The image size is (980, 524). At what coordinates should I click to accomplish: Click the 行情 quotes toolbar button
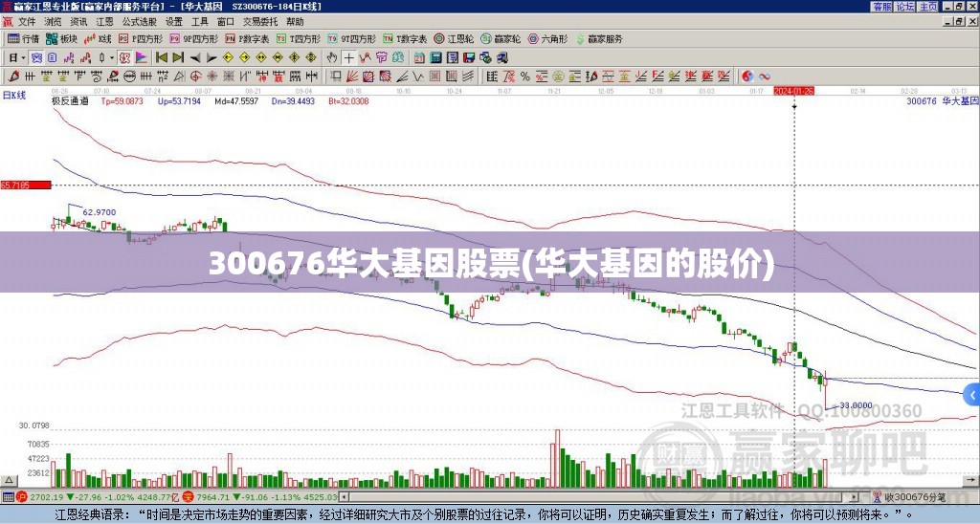(24, 38)
